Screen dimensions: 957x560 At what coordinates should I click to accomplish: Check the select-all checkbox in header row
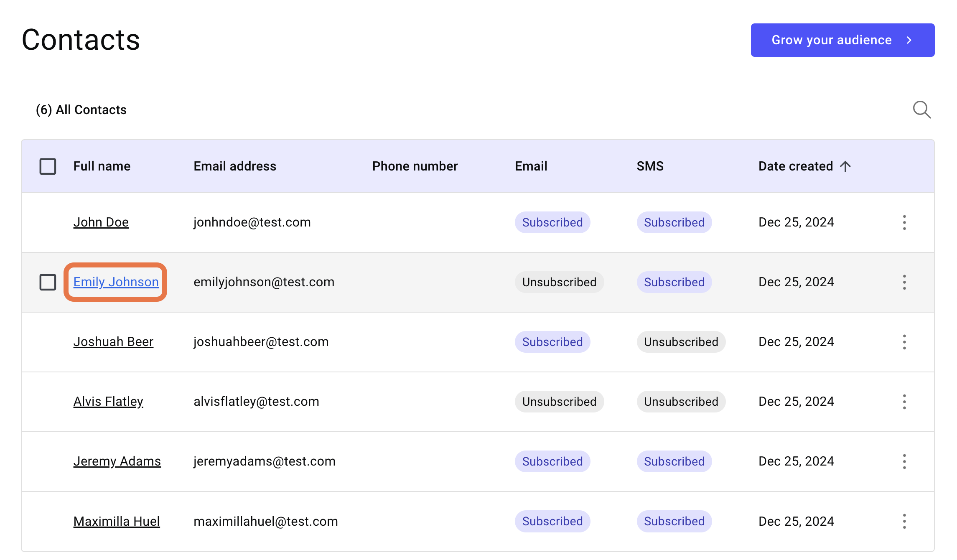pyautogui.click(x=47, y=166)
